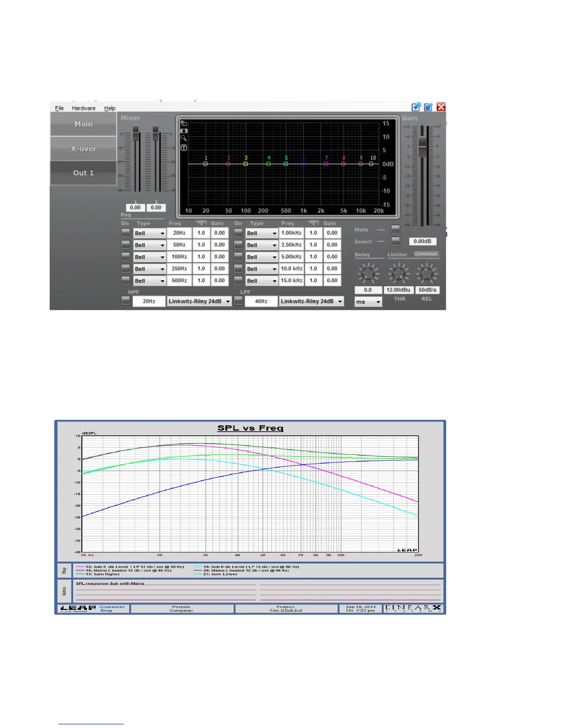Click the T text icon in the EQ graph
This screenshot has width=563, height=728.
tap(184, 148)
